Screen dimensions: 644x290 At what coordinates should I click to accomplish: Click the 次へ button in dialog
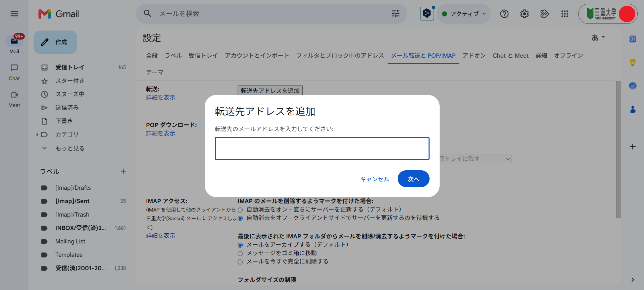coord(413,179)
